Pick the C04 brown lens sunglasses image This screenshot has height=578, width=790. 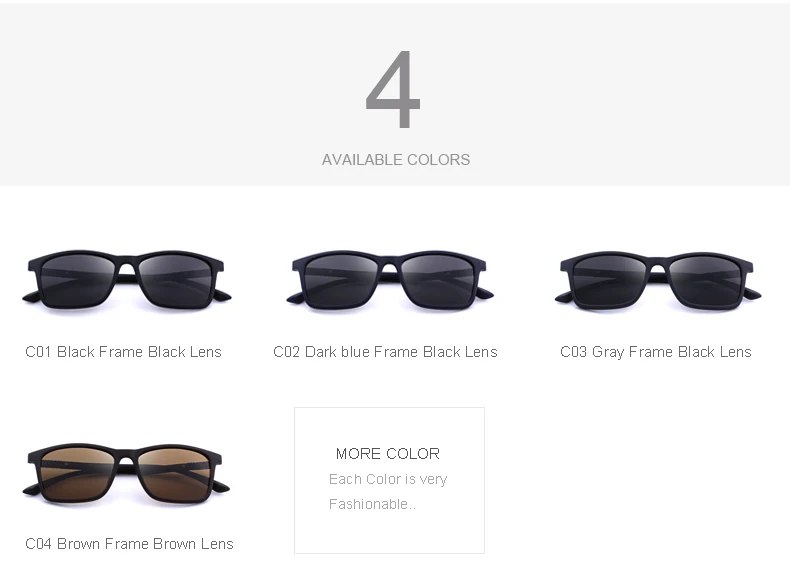[126, 475]
